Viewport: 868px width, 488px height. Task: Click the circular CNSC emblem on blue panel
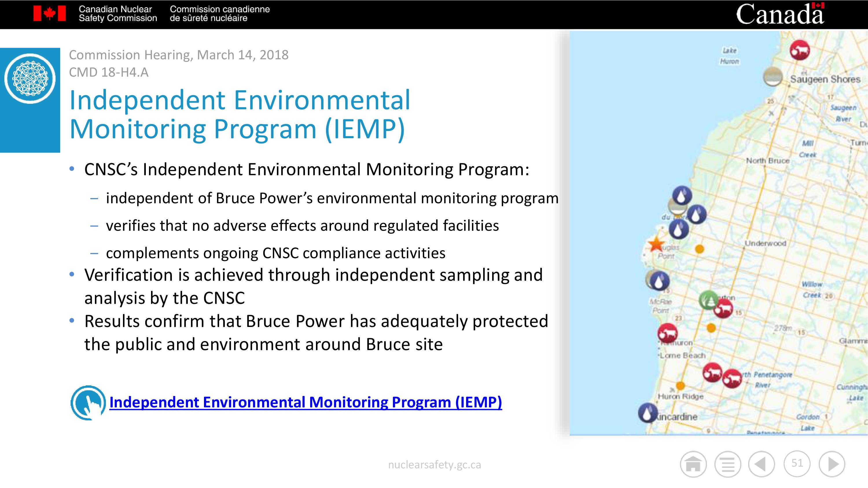30,79
